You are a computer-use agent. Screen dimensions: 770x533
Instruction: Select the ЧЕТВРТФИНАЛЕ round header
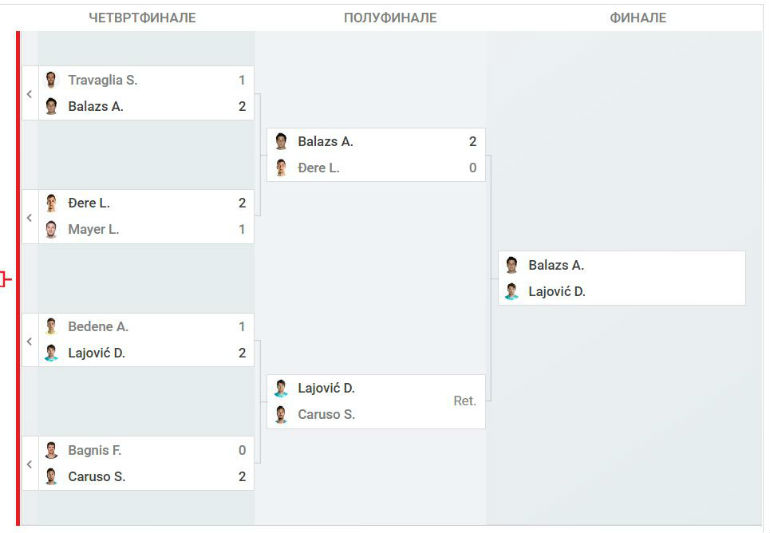click(142, 18)
